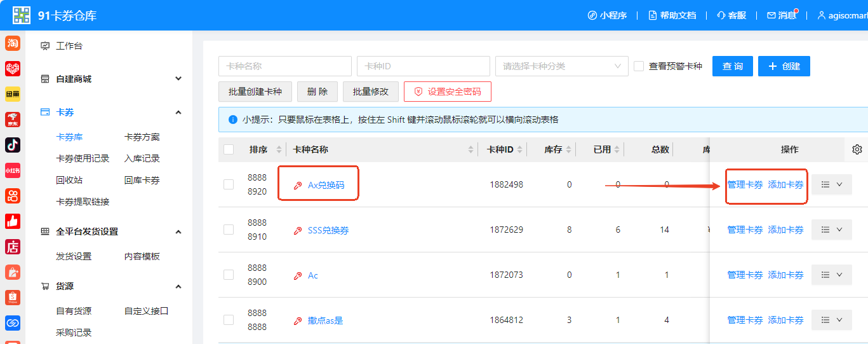Click the TikTok (Douyin) platform icon

pos(13,145)
